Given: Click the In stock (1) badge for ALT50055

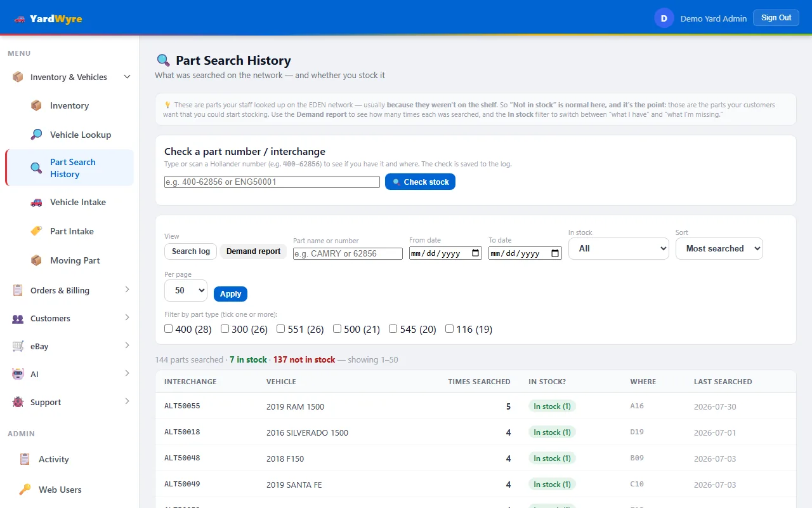Looking at the screenshot, I should click(x=552, y=406).
